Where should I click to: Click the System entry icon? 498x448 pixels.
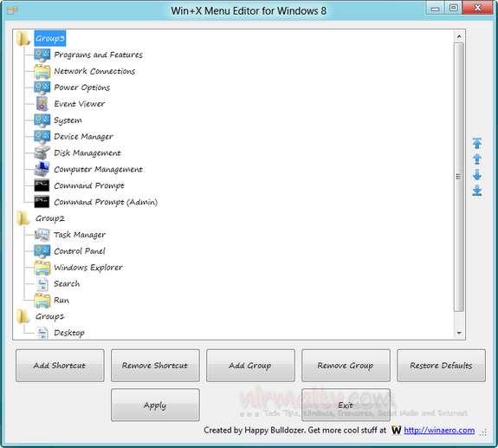click(x=42, y=120)
